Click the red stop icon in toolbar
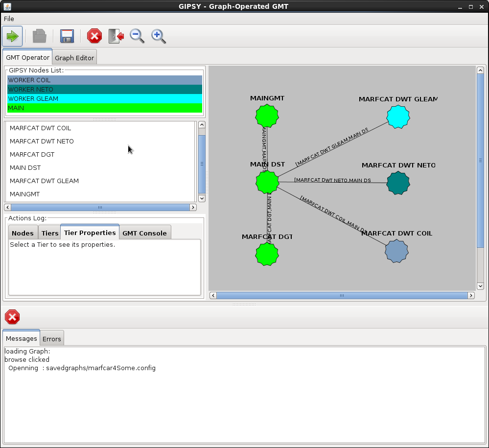Viewport: 489px width, 448px height. click(94, 36)
